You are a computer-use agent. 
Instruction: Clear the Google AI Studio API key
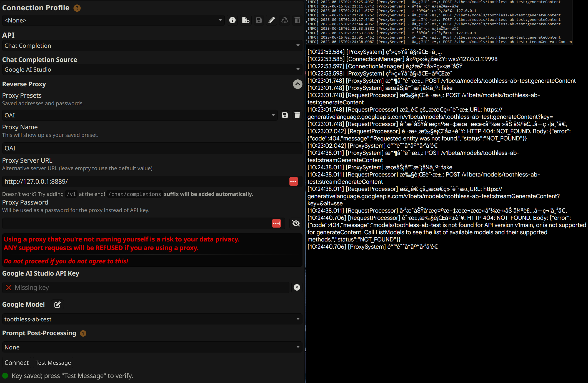tap(297, 288)
